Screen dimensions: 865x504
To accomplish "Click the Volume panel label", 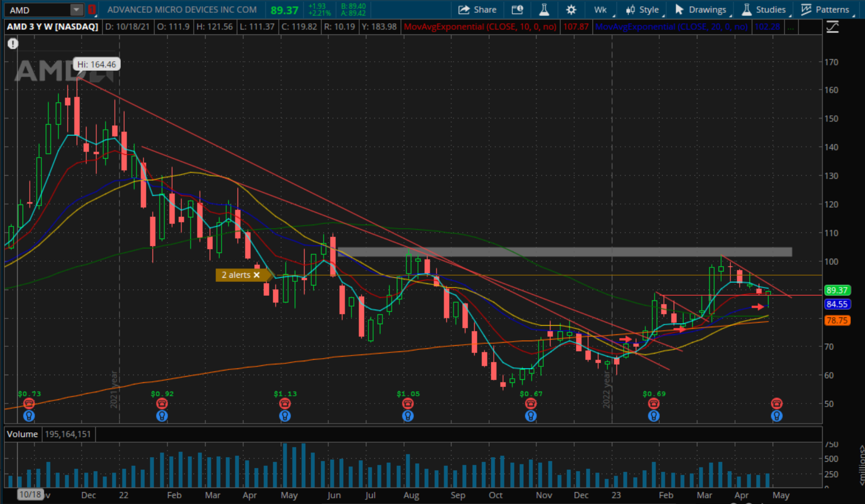I will [x=22, y=434].
